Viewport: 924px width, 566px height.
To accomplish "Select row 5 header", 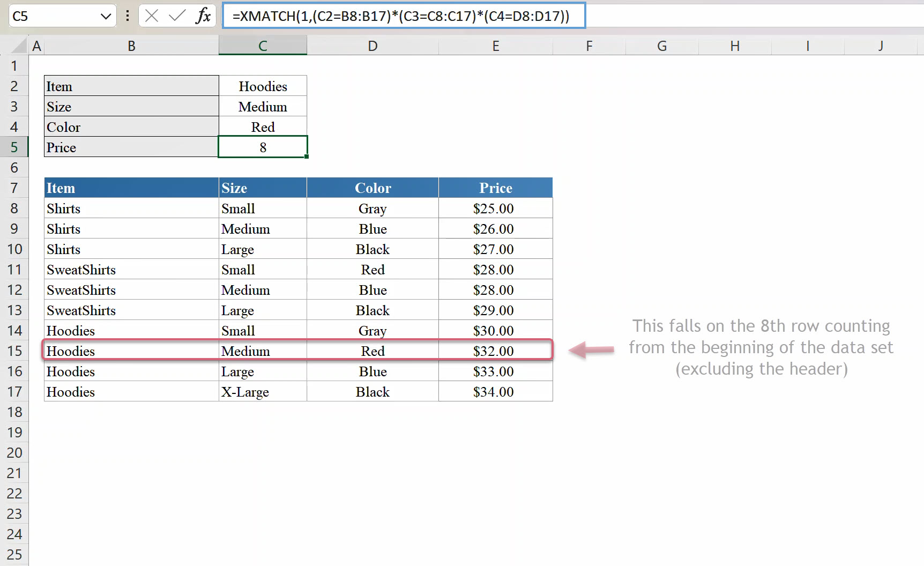I will tap(14, 147).
